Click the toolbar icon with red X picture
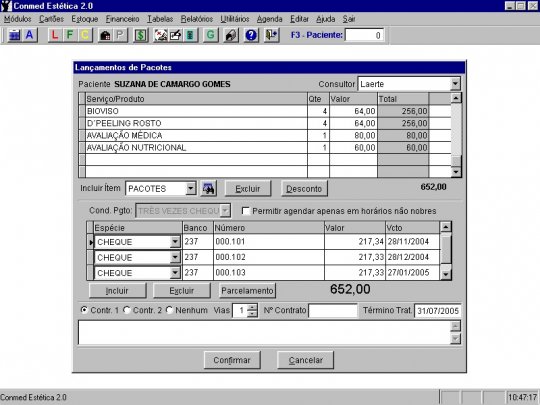Image resolution: width=540 pixels, height=405 pixels. (x=160, y=35)
